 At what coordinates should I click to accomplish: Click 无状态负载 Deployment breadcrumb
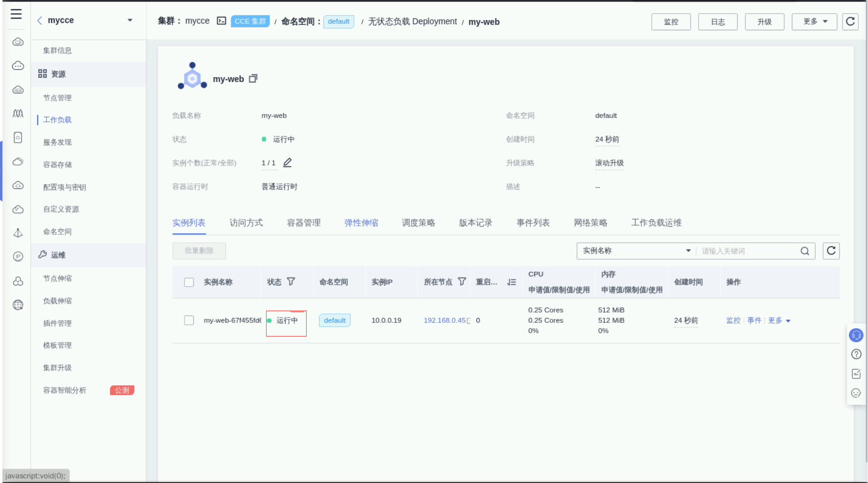413,21
